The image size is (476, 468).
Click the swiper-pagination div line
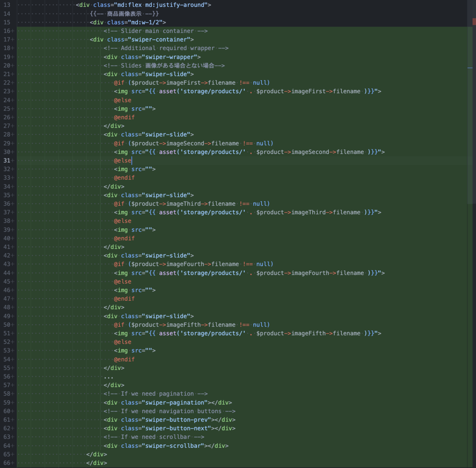coord(168,403)
